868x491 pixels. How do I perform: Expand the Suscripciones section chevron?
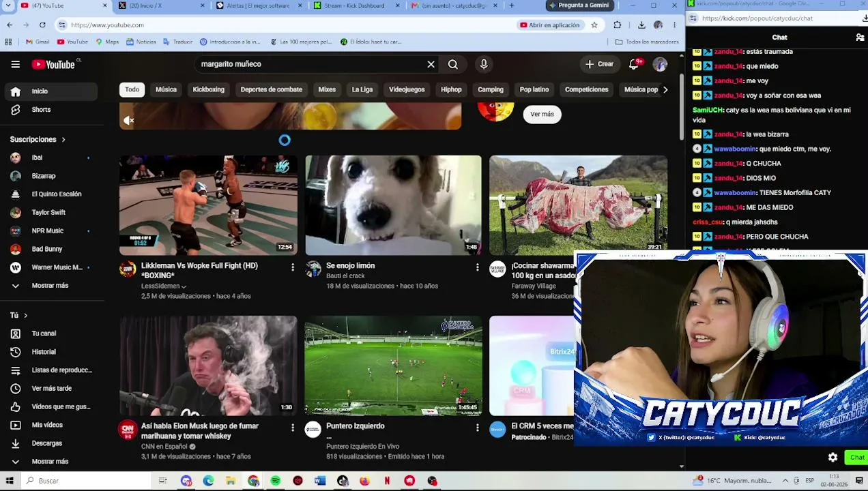point(63,140)
